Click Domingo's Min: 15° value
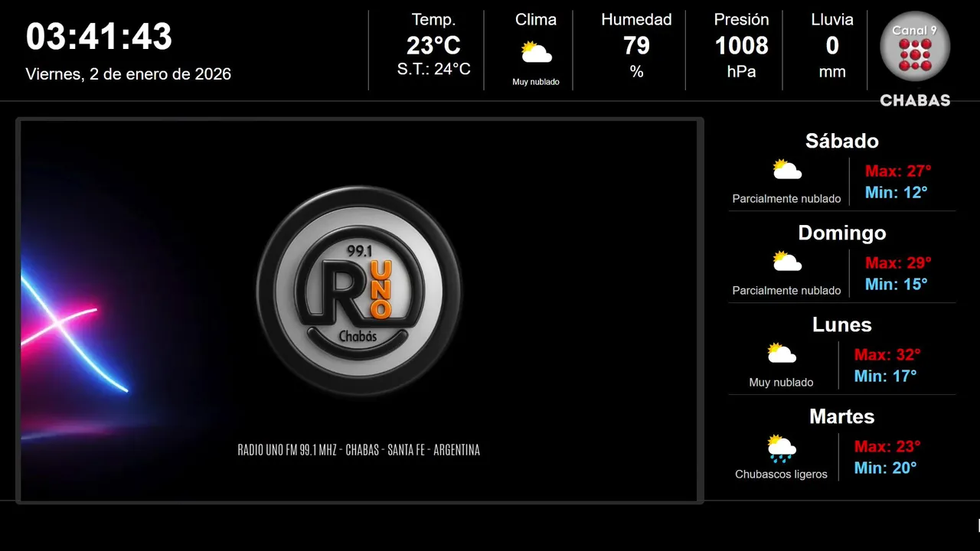 click(896, 284)
